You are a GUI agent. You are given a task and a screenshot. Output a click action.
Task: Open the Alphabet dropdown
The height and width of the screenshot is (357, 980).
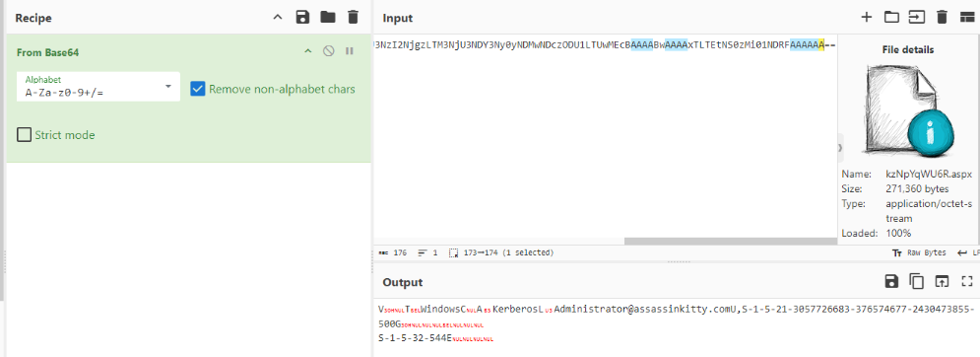(x=98, y=87)
